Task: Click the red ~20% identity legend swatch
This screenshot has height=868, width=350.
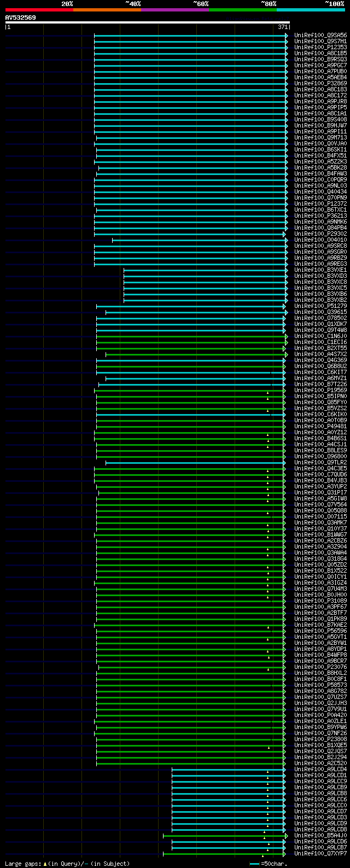Action: 39,9
